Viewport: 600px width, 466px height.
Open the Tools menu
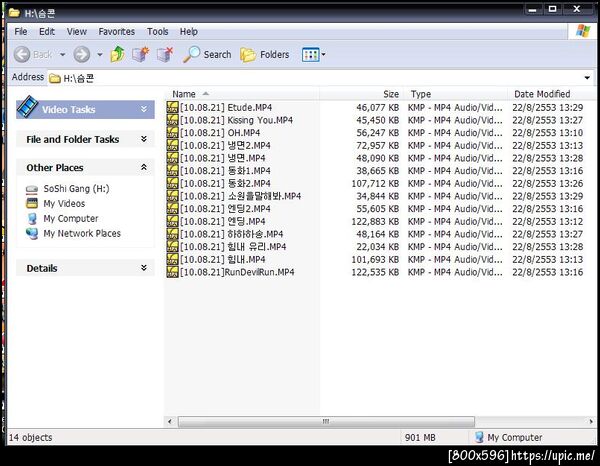(158, 31)
